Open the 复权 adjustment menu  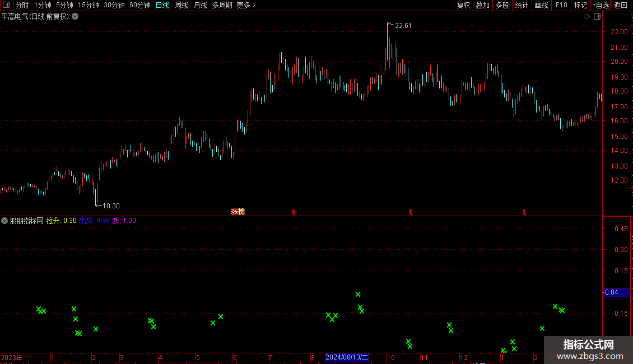pos(463,5)
